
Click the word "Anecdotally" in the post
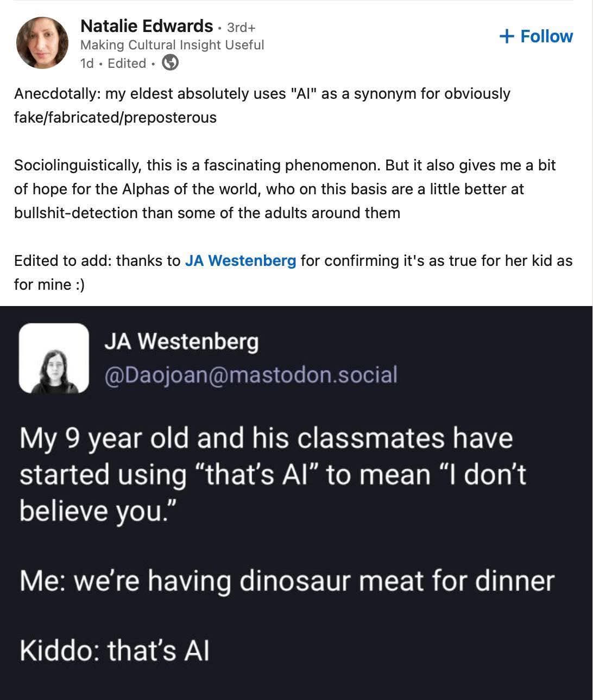[x=56, y=94]
